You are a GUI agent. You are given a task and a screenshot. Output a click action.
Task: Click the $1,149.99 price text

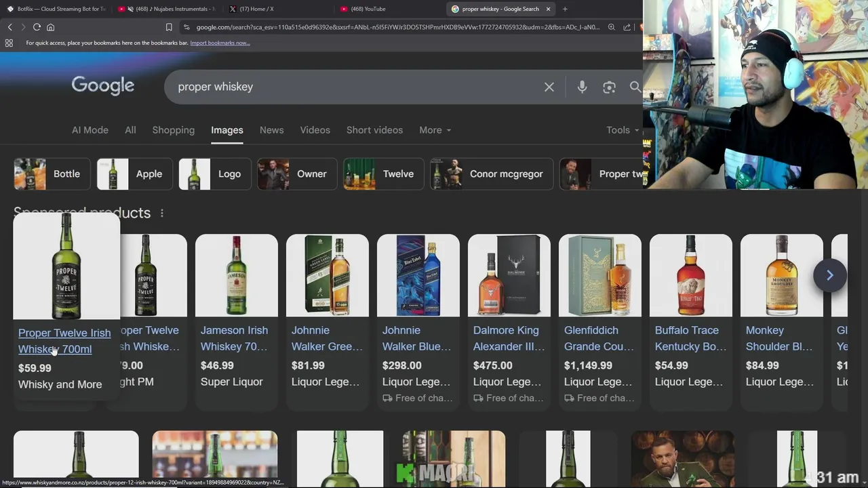588,365
